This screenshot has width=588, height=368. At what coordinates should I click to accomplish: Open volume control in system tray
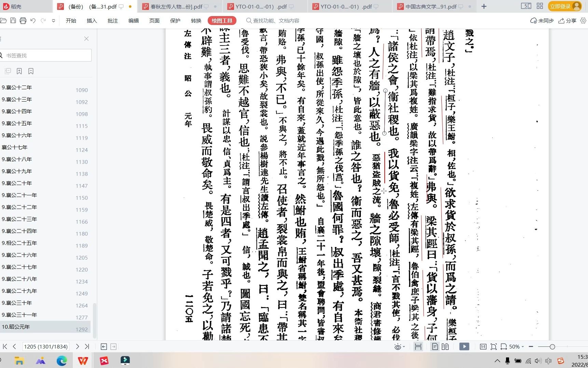538,361
